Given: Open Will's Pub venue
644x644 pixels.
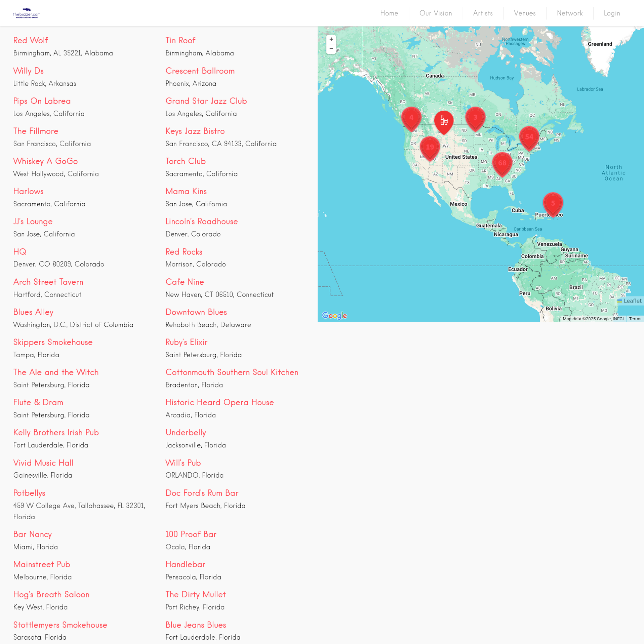Looking at the screenshot, I should click(x=183, y=463).
